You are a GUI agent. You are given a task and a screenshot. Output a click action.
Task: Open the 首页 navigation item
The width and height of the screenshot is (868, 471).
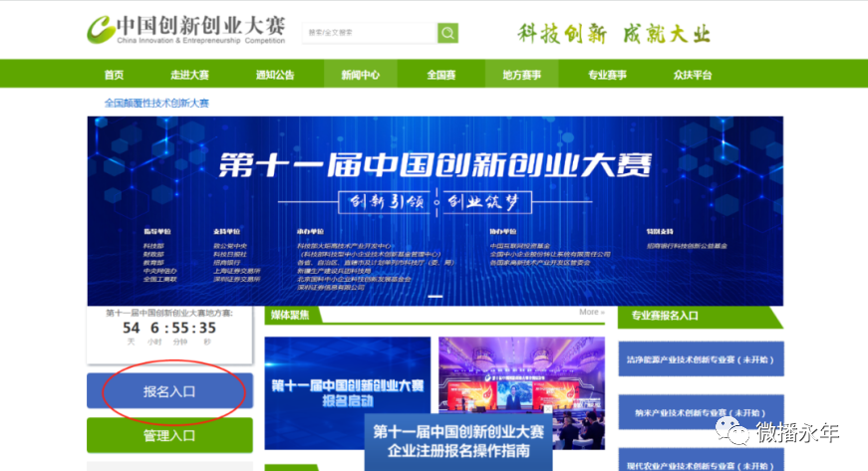(114, 75)
